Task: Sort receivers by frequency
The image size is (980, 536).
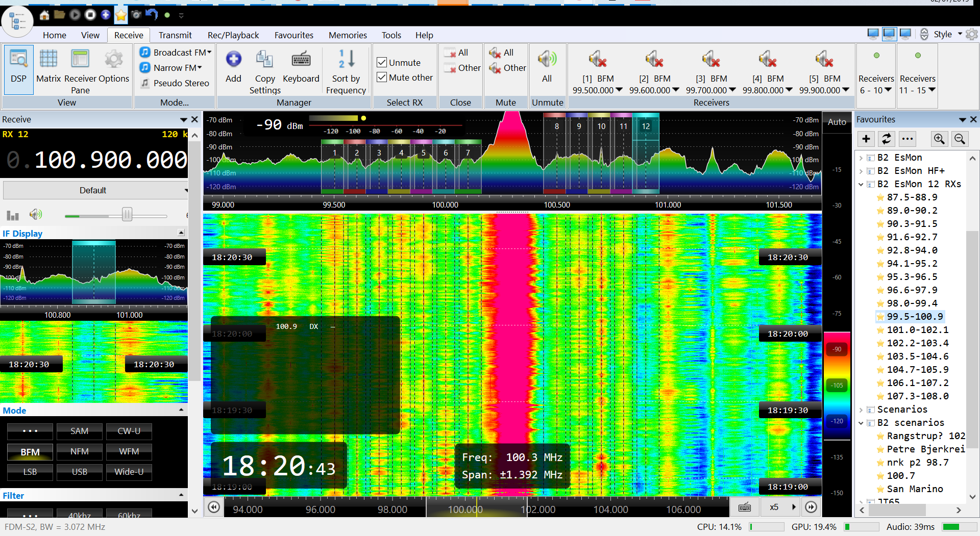Action: click(346, 70)
